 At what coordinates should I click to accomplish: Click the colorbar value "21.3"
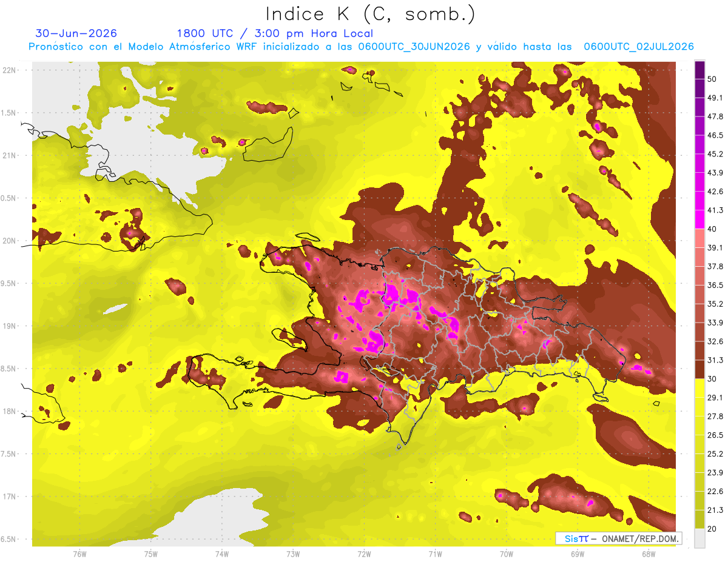tap(715, 510)
